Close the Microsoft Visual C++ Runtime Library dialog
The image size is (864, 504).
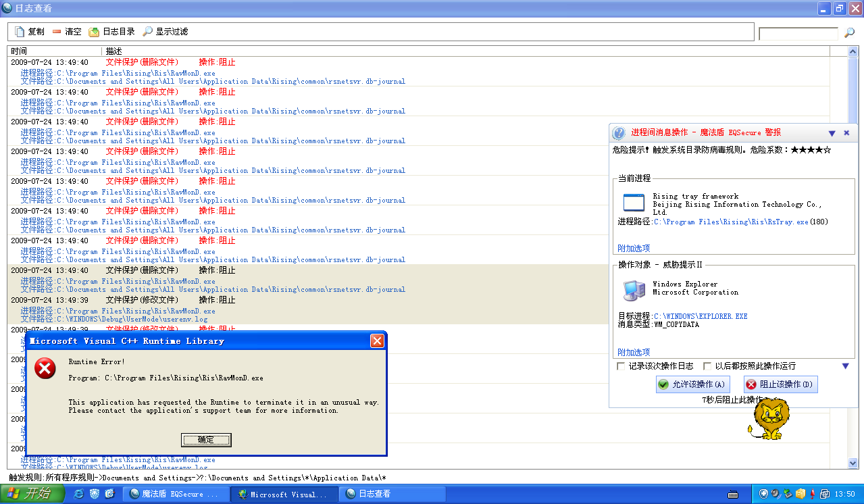[377, 341]
